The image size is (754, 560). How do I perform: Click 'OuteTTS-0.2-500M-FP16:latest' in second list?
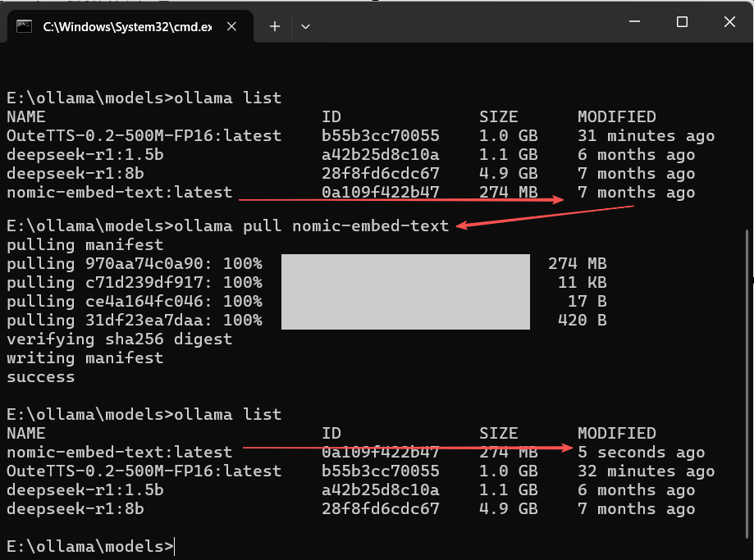144,471
